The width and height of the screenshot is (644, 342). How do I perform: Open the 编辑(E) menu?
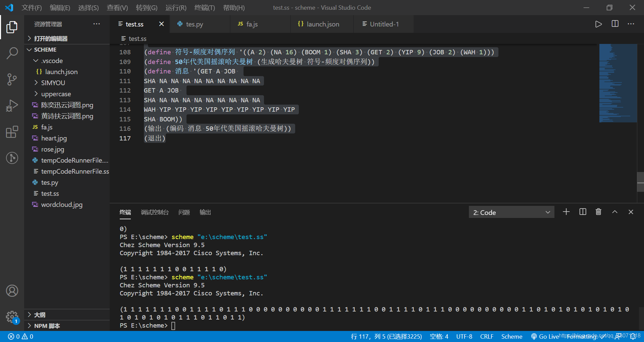(60, 7)
